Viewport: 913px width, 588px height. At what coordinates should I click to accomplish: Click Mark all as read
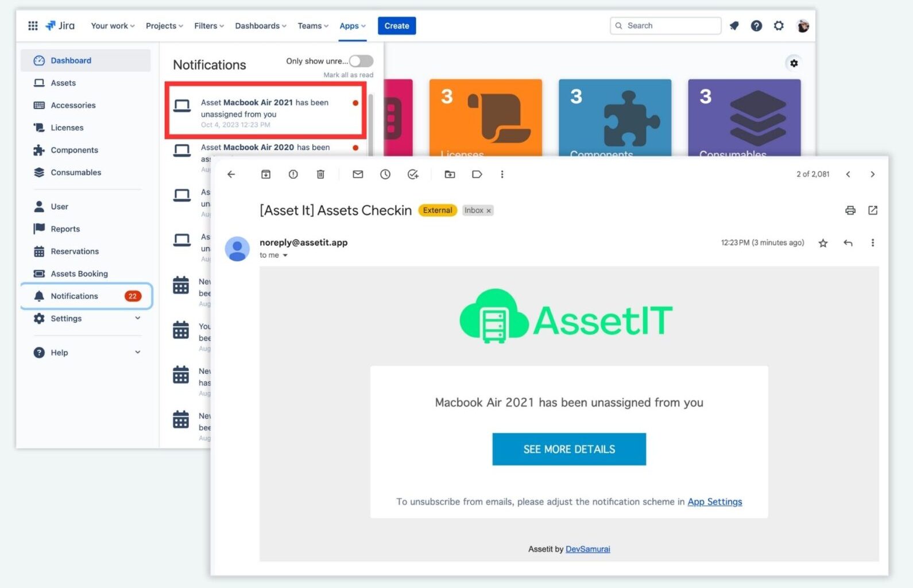click(x=348, y=75)
